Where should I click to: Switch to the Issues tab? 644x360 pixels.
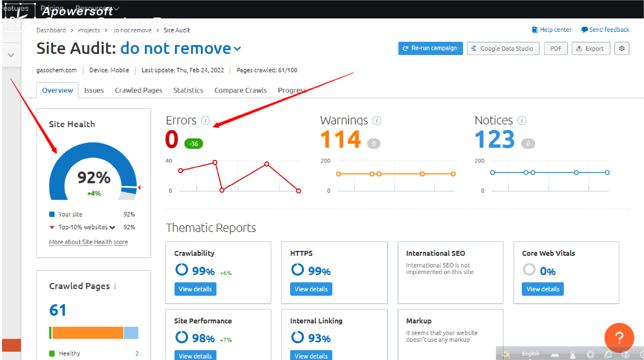[x=94, y=90]
